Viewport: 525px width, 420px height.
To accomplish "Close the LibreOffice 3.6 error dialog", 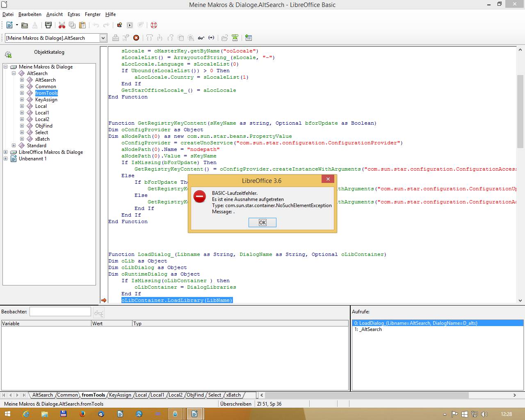I will click(328, 179).
